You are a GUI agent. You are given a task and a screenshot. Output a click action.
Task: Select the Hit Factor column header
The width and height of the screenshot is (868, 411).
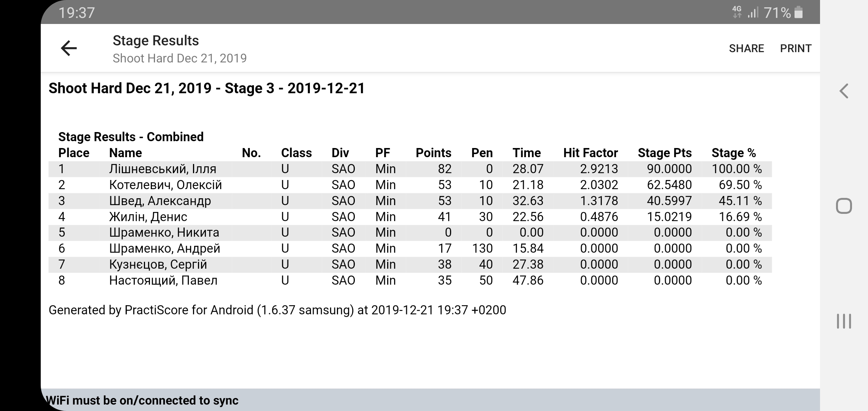click(590, 153)
